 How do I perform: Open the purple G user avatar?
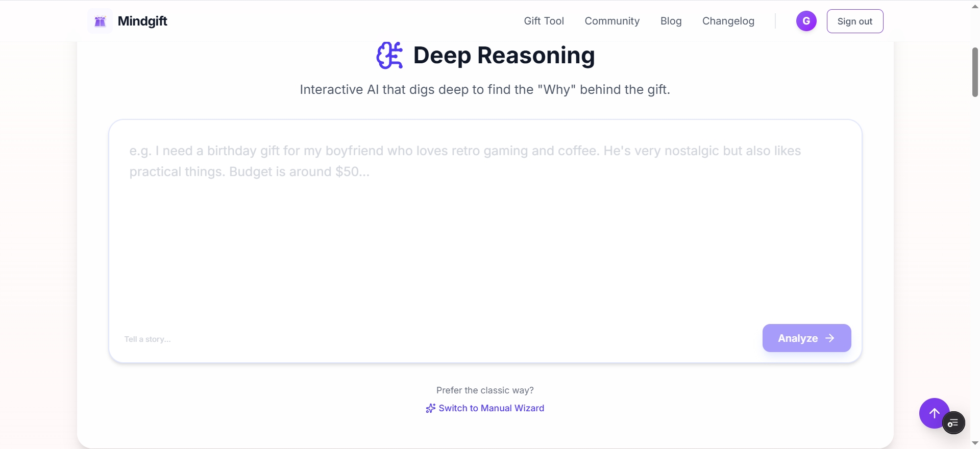tap(806, 21)
